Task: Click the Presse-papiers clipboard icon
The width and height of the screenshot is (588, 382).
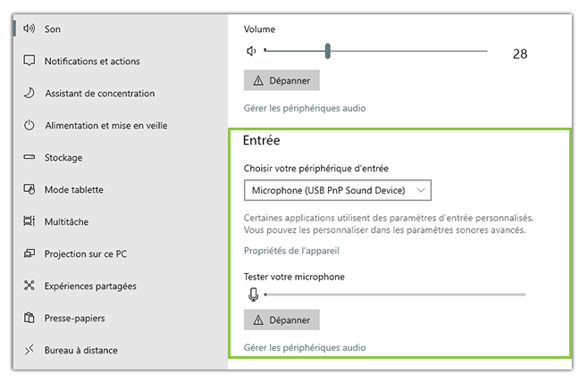Action: [x=29, y=318]
